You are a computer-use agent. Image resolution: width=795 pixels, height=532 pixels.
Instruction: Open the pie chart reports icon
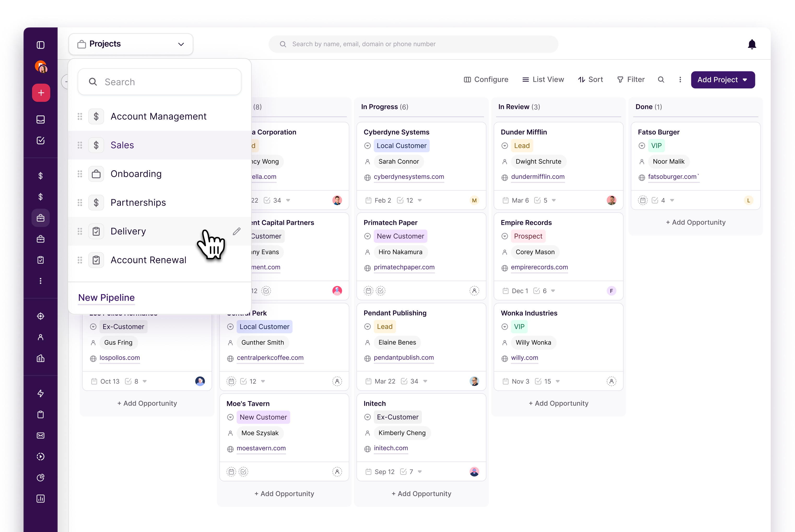[x=40, y=477]
